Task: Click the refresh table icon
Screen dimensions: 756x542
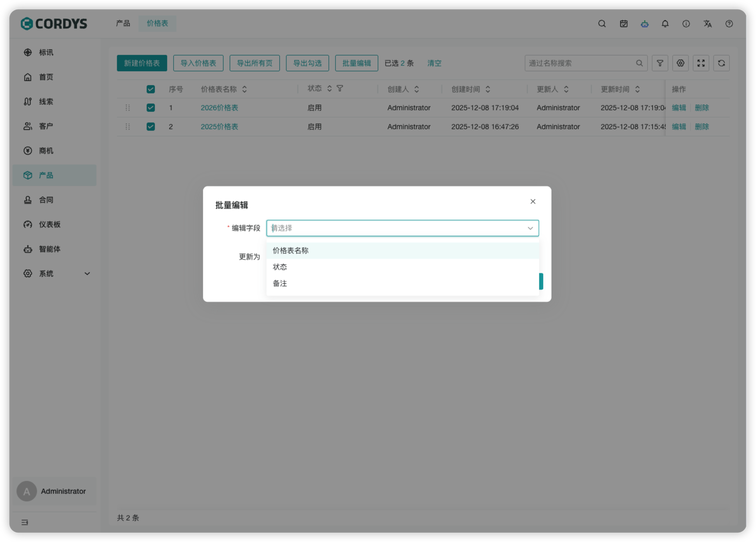Action: pyautogui.click(x=721, y=63)
